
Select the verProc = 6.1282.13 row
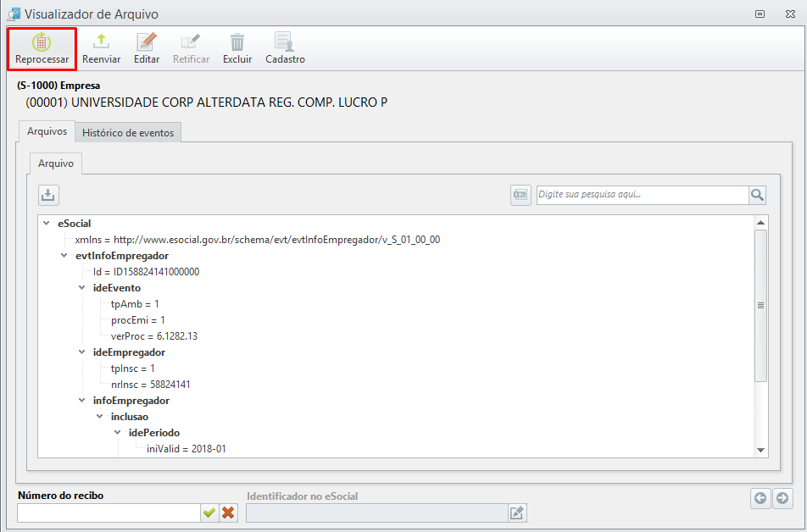pos(154,336)
